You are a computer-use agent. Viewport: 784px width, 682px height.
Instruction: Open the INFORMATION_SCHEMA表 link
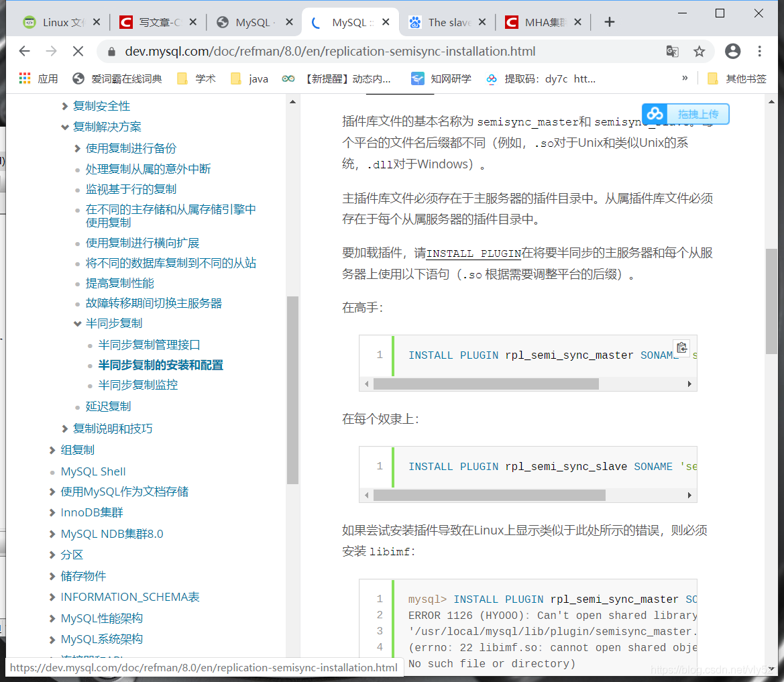pyautogui.click(x=130, y=597)
